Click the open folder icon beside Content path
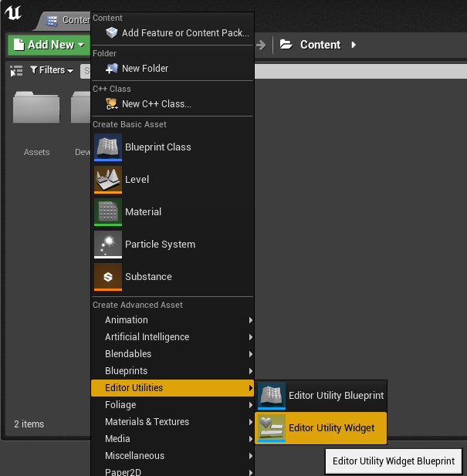467x476 pixels. pos(286,45)
